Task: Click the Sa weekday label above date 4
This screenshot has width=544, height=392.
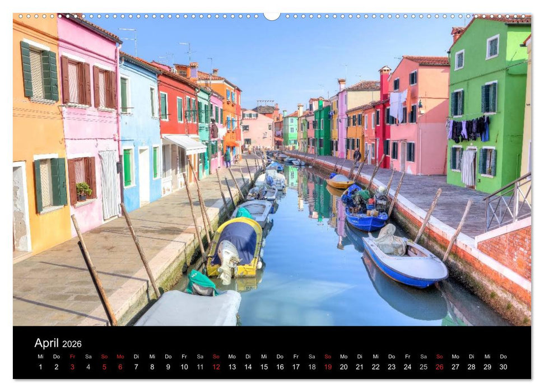Action: (x=89, y=355)
